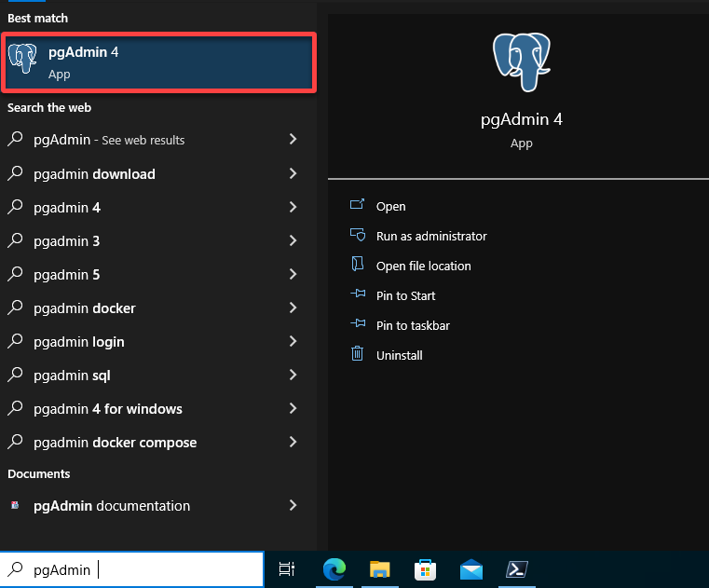Image resolution: width=709 pixels, height=588 pixels.
Task: Click the Pin to Start pin icon
Action: tap(358, 294)
